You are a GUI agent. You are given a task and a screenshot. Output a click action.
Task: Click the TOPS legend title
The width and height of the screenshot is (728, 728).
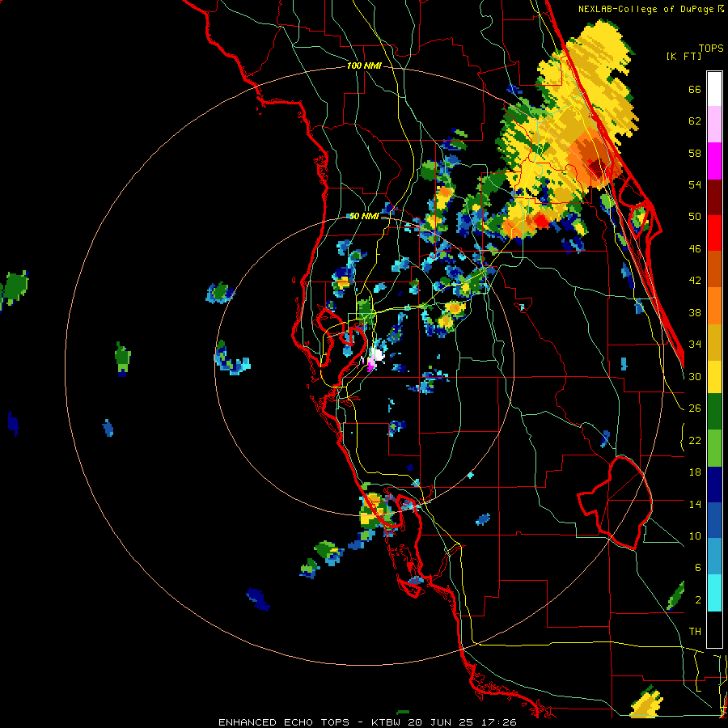tap(711, 49)
